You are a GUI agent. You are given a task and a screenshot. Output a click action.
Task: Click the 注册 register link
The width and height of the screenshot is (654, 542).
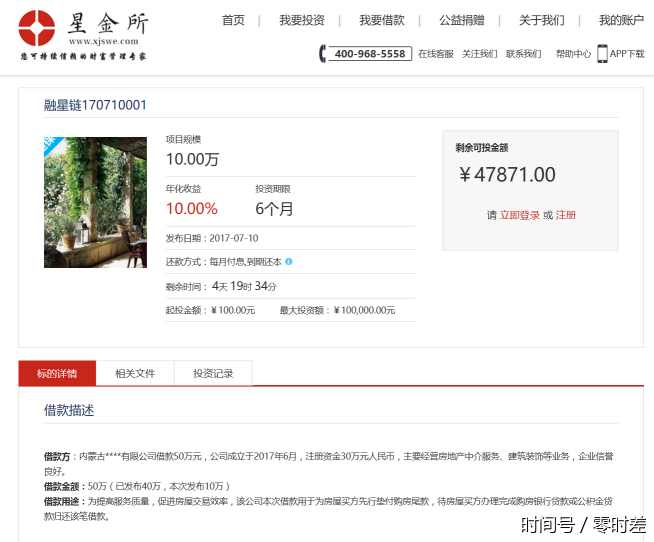pyautogui.click(x=566, y=215)
